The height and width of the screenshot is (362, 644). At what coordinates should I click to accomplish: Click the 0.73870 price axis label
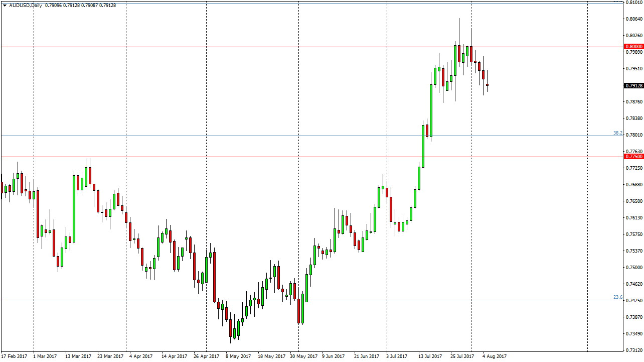pos(634,317)
